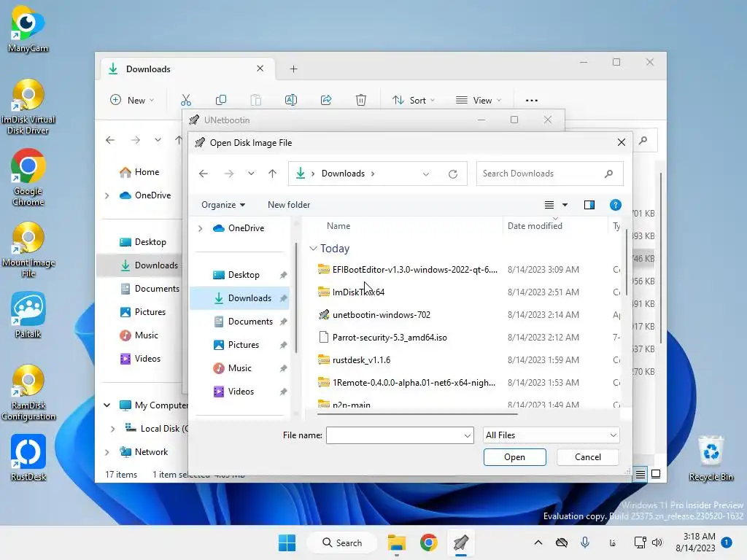Open File Explorer from taskbar

[396, 542]
